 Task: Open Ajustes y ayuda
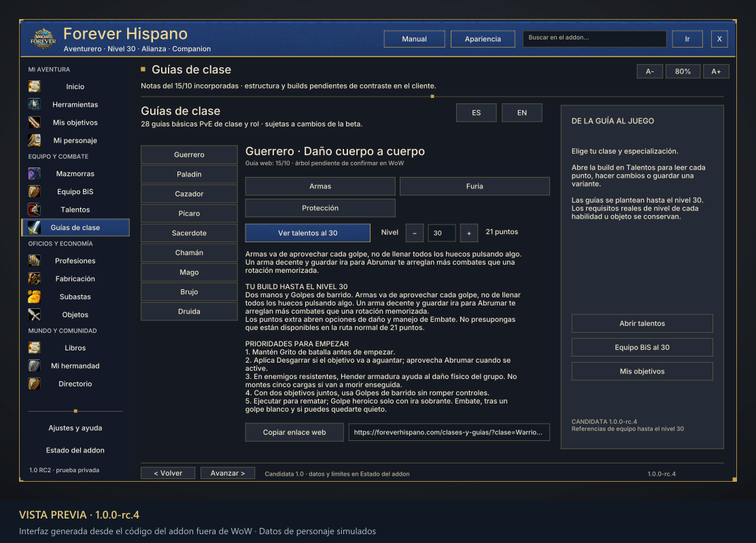75,428
